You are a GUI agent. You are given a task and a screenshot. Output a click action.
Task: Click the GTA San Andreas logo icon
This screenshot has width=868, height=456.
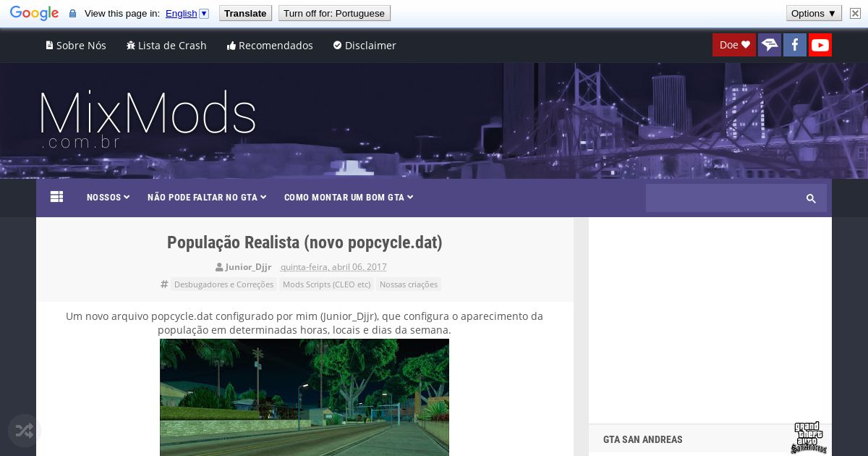click(x=809, y=437)
